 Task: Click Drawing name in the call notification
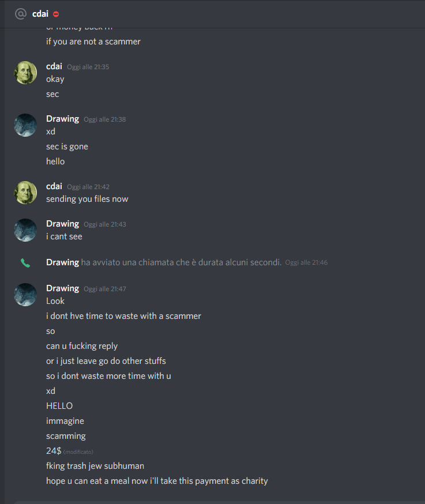(63, 262)
